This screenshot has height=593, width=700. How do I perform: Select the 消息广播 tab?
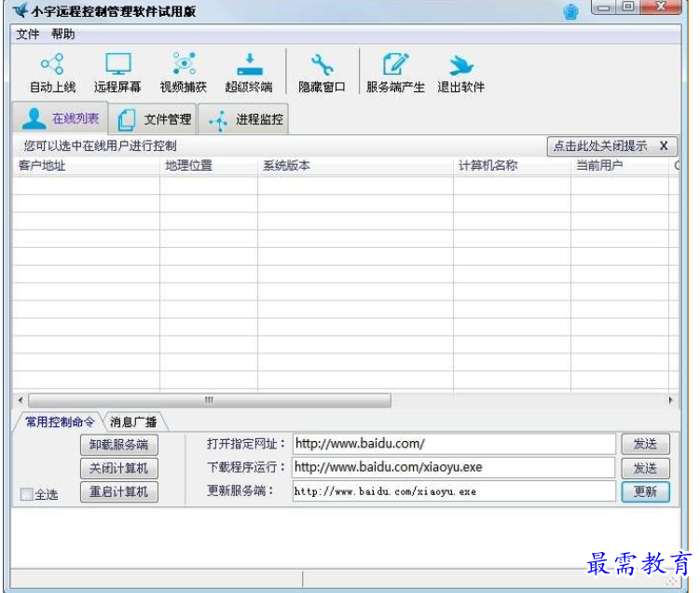coord(133,422)
